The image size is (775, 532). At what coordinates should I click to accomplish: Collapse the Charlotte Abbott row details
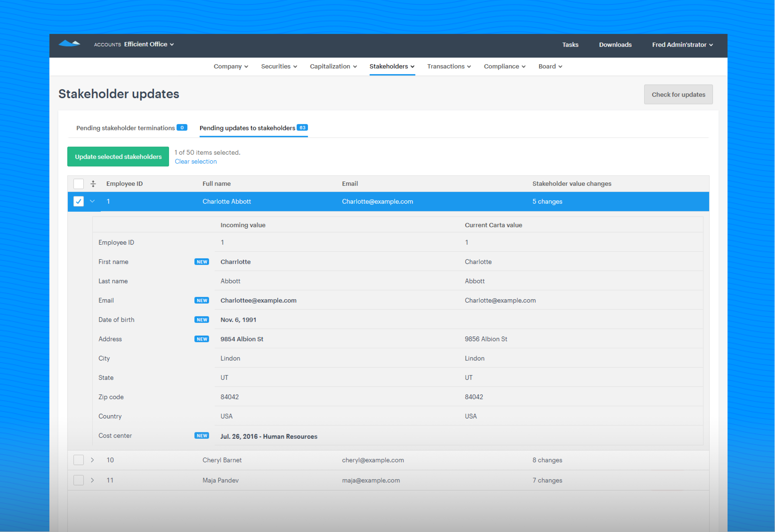[92, 202]
